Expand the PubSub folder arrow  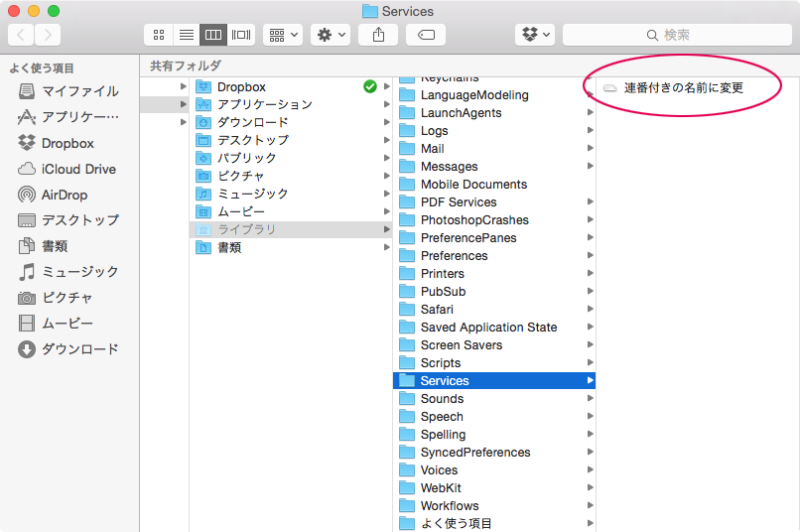coord(590,291)
